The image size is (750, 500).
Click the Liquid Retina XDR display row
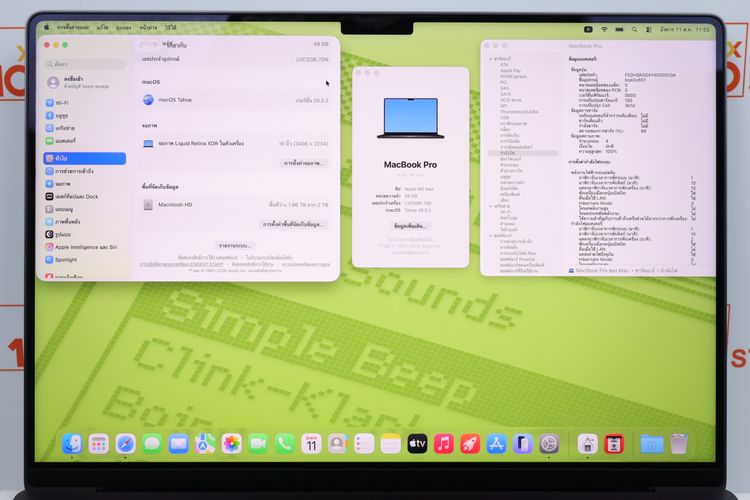click(x=235, y=144)
